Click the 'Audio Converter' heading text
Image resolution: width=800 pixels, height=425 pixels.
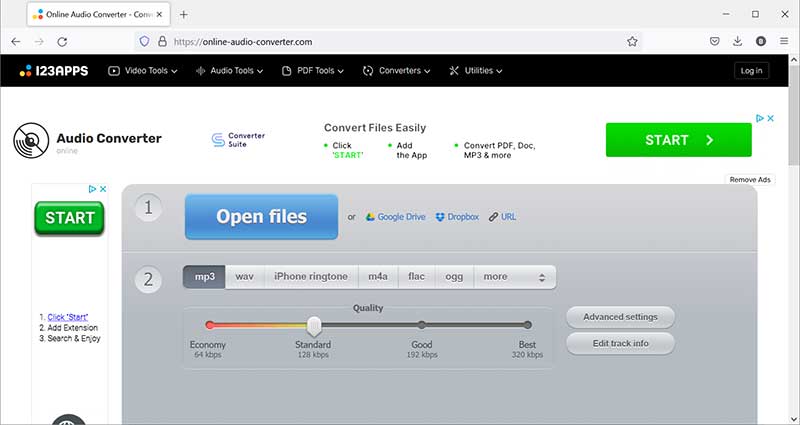point(109,138)
